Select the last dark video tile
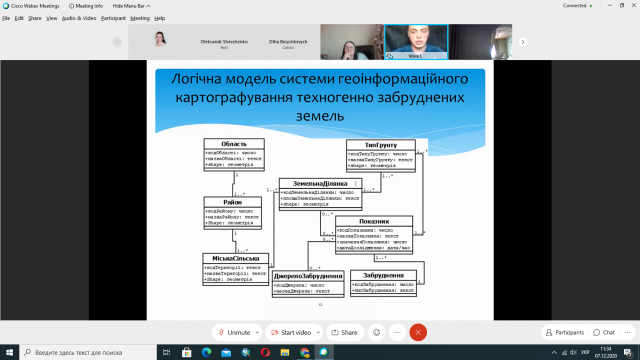Viewport: 640px width, 360px height. coord(480,42)
